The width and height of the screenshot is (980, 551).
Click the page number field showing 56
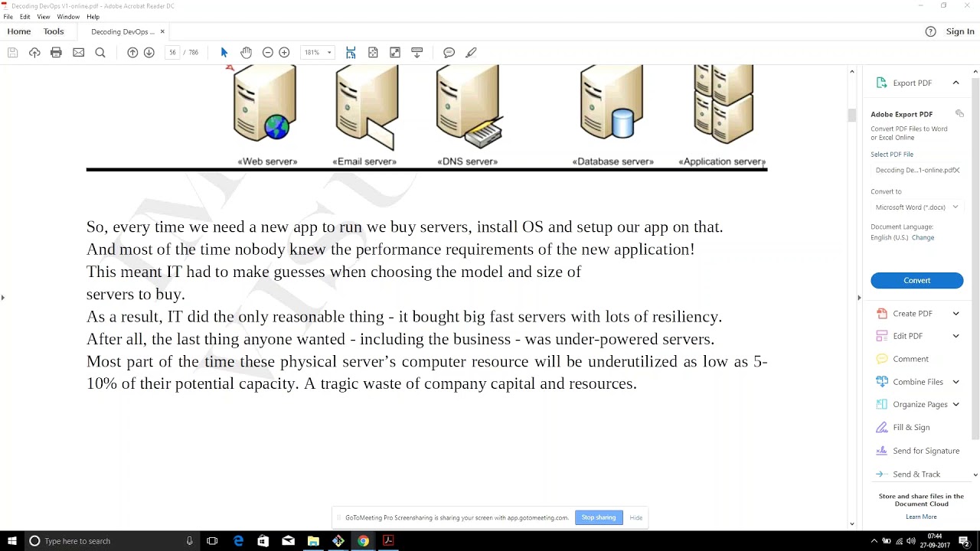pos(172,53)
